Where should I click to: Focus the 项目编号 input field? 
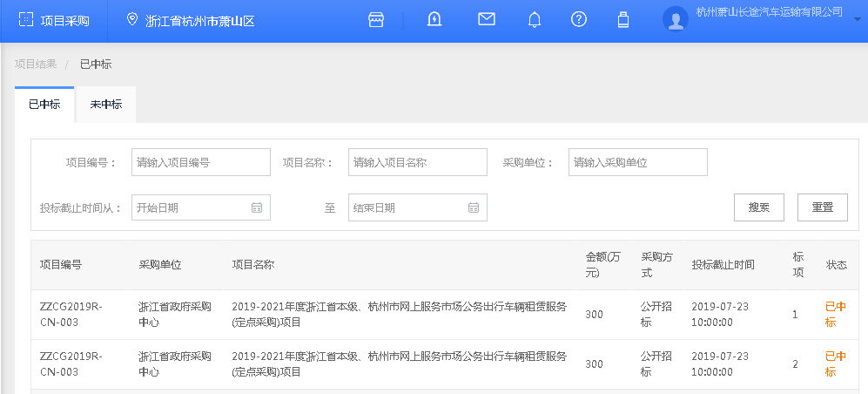tap(200, 162)
